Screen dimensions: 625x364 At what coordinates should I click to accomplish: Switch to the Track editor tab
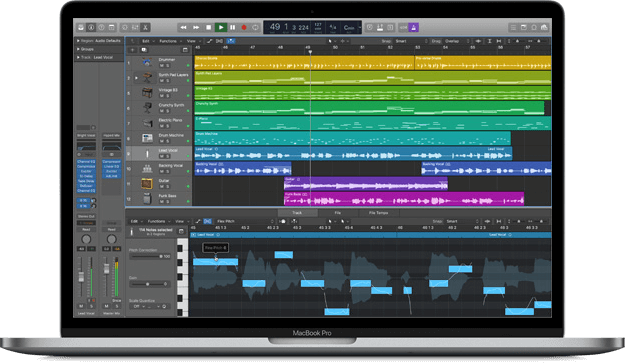point(297,213)
